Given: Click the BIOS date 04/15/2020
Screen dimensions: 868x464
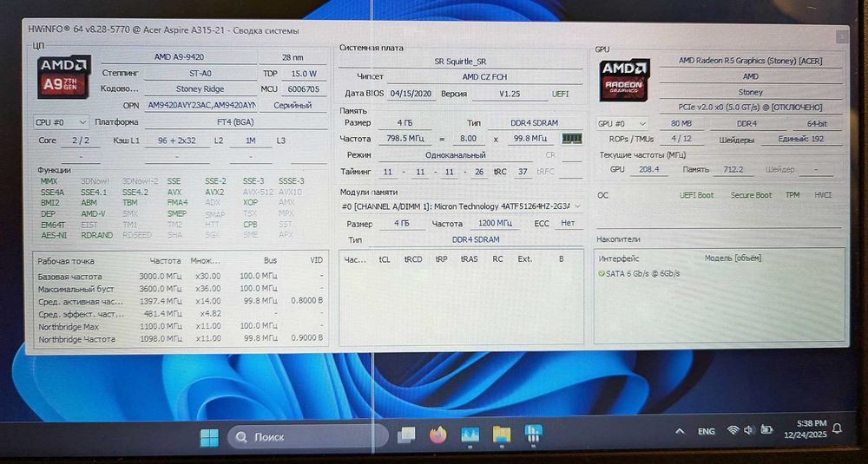Looking at the screenshot, I should click(x=411, y=94).
